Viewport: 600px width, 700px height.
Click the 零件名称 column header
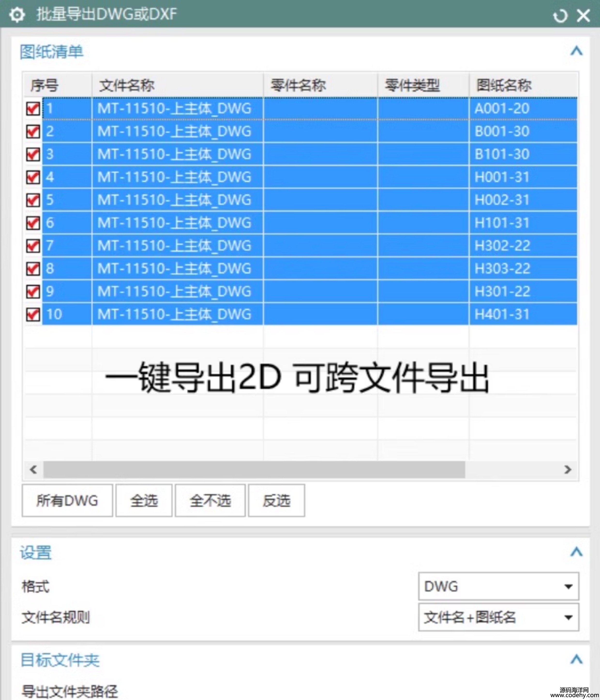(320, 85)
